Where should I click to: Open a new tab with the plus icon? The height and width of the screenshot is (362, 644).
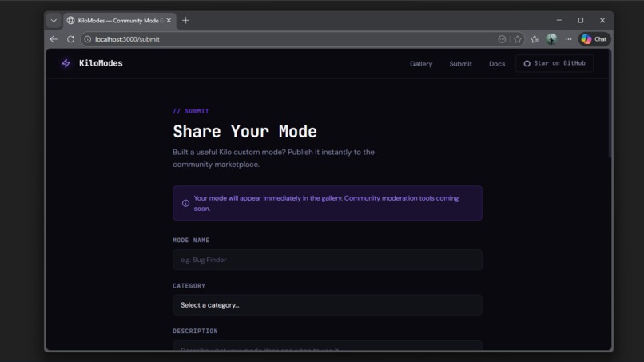tap(185, 20)
